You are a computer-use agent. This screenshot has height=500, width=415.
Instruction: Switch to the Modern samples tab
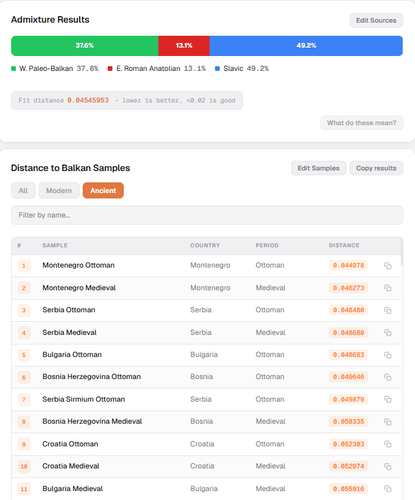59,190
